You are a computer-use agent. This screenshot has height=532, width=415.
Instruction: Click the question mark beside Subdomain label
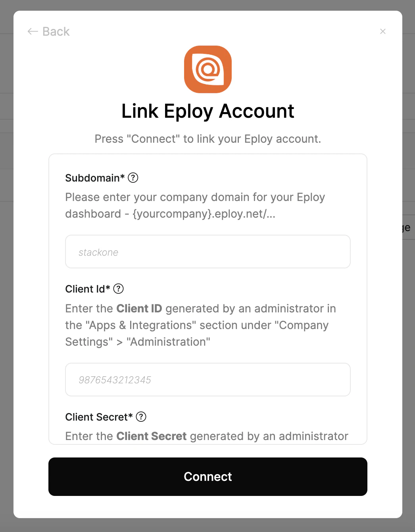133,178
